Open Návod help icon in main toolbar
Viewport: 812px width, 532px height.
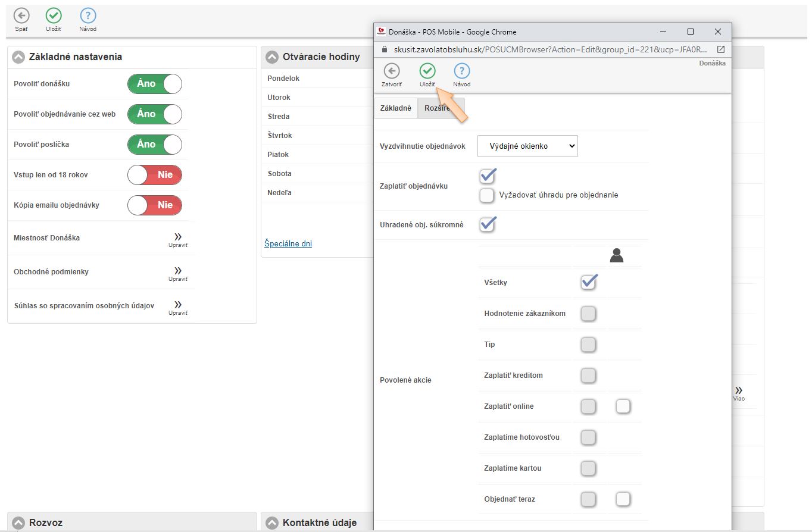point(88,16)
